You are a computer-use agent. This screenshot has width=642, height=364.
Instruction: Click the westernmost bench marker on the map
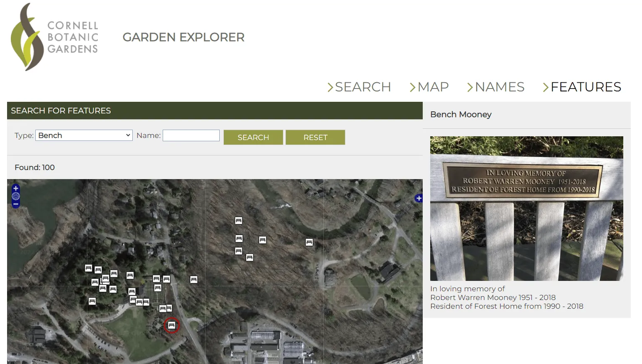88,268
